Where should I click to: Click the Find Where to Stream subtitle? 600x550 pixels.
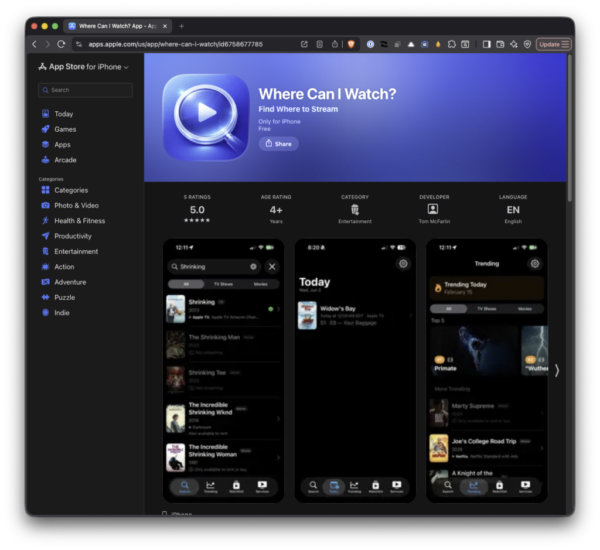tap(298, 109)
